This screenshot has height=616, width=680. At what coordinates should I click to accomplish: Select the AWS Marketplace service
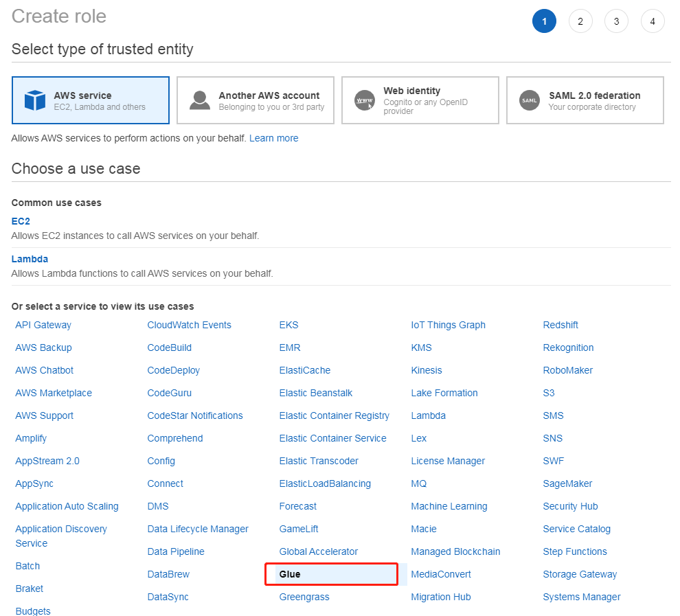pyautogui.click(x=54, y=393)
